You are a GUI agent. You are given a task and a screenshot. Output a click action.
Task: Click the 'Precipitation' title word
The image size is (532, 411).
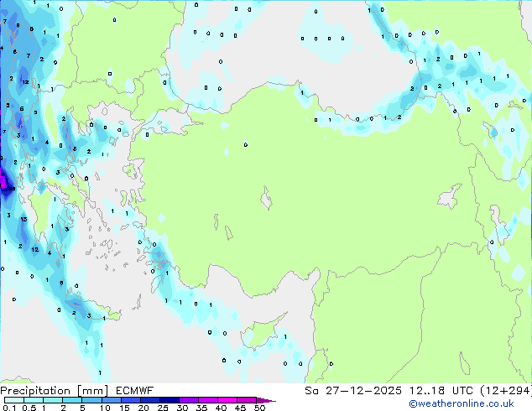pyautogui.click(x=35, y=391)
